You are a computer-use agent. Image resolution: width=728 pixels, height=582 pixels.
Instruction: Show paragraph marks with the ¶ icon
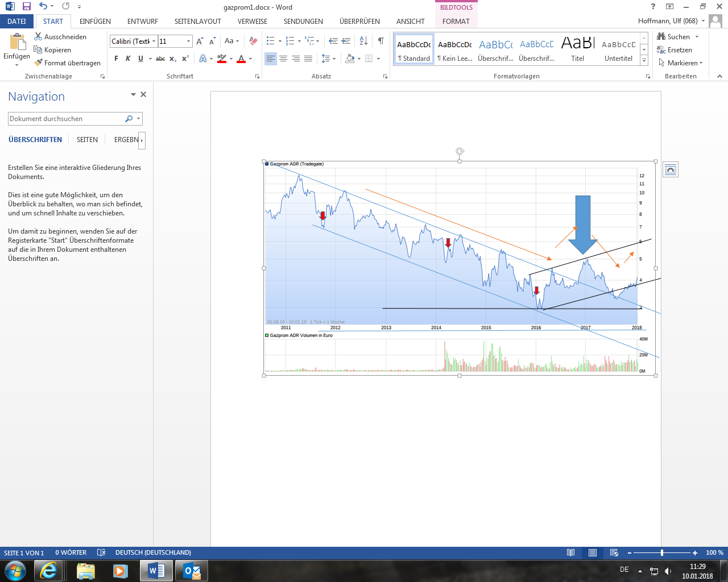(380, 41)
